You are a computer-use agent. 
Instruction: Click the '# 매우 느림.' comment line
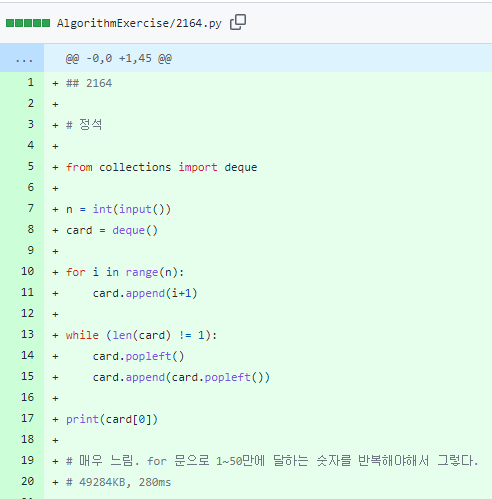[272, 461]
